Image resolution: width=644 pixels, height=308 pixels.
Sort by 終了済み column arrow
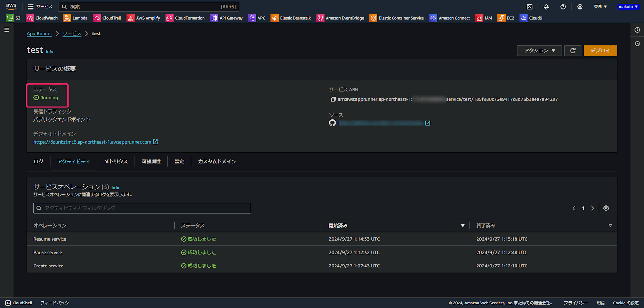coord(610,226)
